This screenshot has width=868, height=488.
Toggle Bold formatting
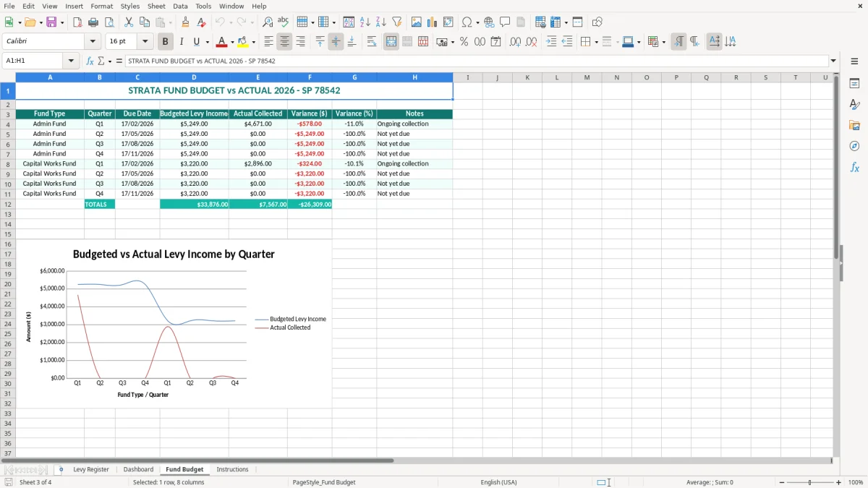click(x=166, y=42)
